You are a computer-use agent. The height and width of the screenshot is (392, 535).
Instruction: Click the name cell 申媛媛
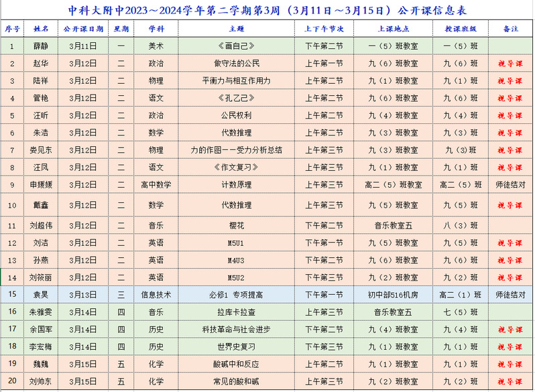(41, 185)
